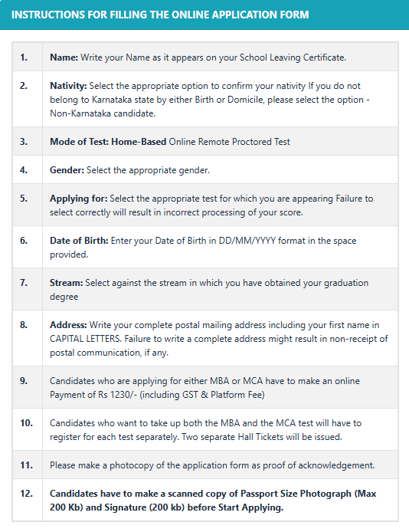Select the Gender instruction row

tap(205, 169)
